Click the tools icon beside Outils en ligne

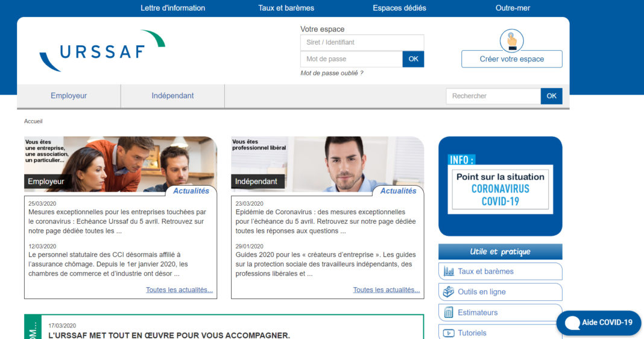click(449, 292)
